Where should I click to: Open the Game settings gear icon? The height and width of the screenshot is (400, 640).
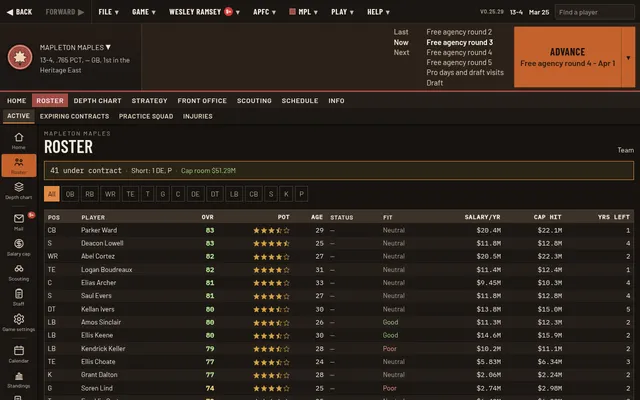[x=19, y=319]
